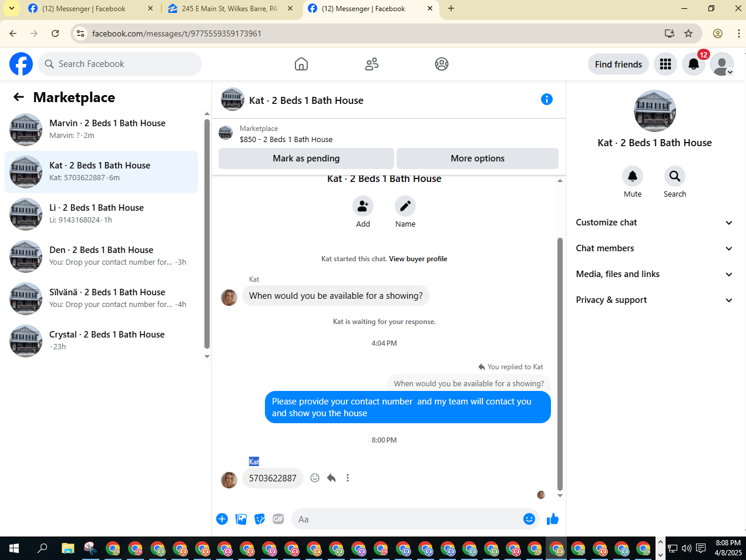Open View buyer profile link
The image size is (746, 560).
point(418,259)
